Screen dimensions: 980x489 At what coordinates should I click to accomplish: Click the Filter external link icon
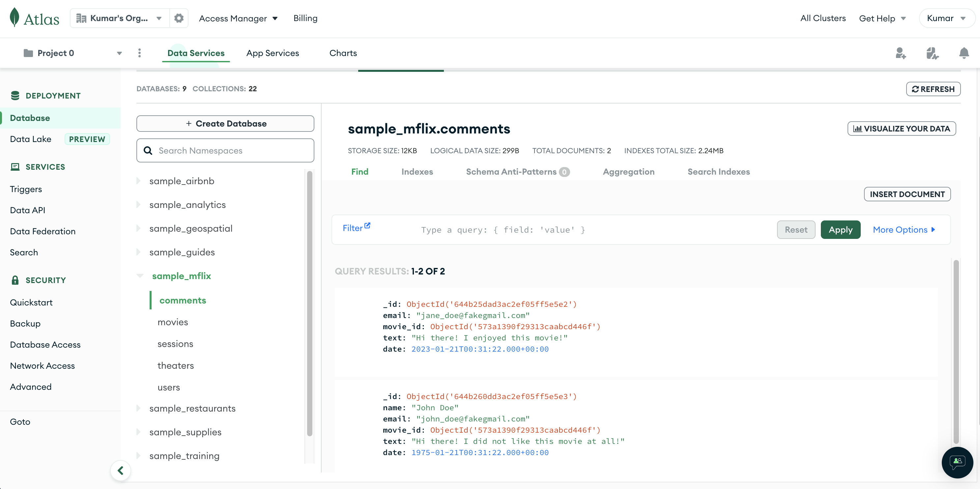(367, 225)
